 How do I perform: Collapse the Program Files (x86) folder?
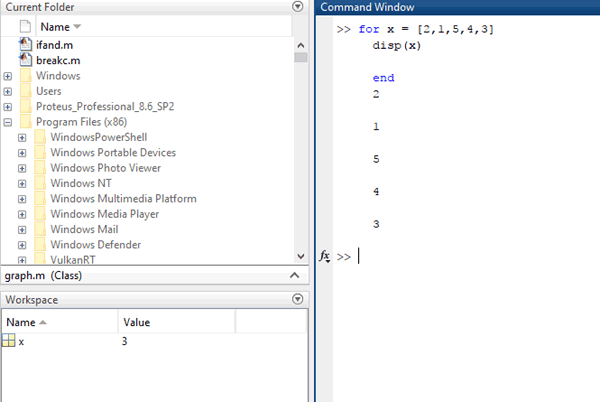pyautogui.click(x=8, y=122)
